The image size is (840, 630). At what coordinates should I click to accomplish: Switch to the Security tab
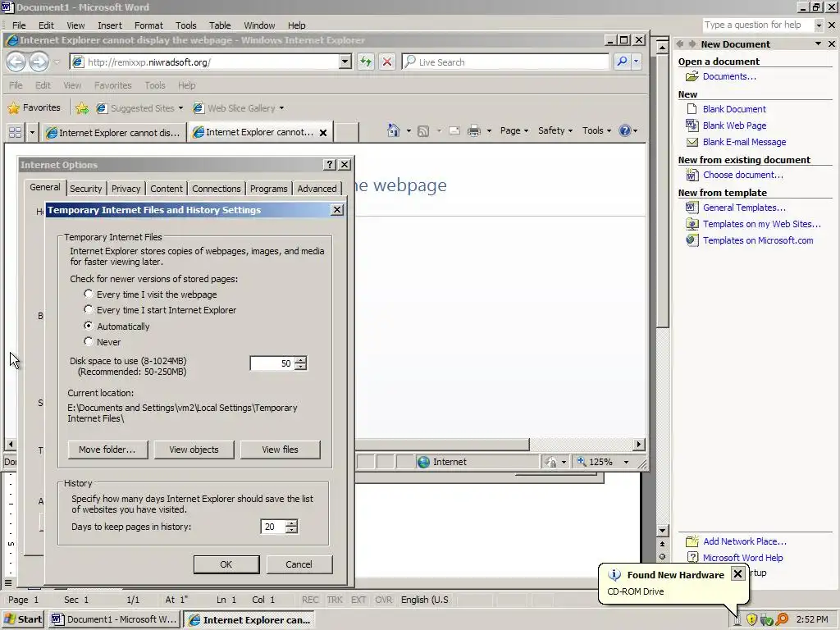pos(85,189)
